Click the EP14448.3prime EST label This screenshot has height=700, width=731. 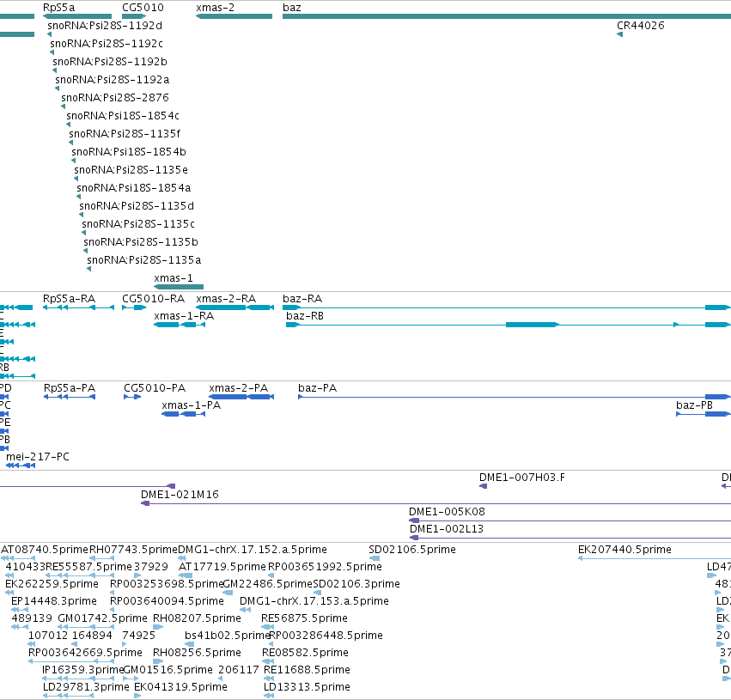(x=54, y=601)
